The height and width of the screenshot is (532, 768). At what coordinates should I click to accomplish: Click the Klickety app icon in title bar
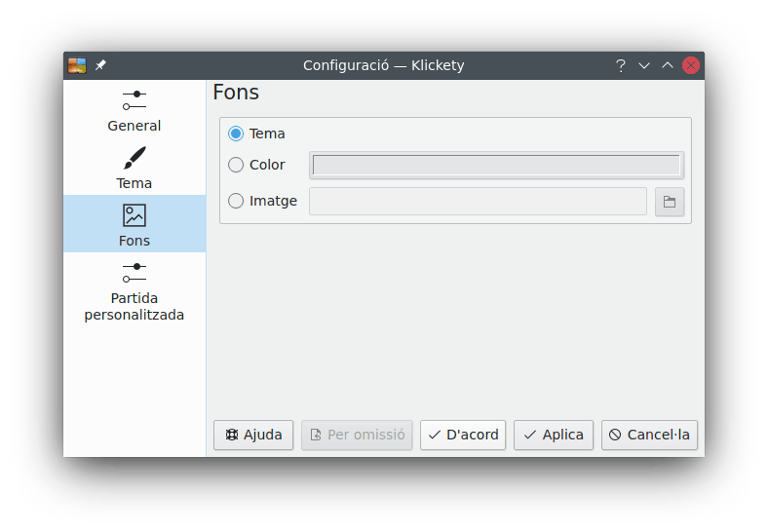click(77, 65)
